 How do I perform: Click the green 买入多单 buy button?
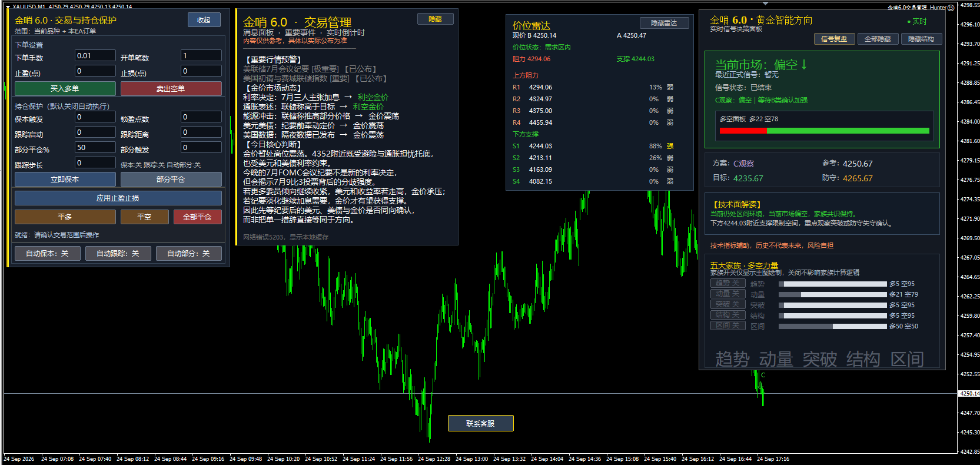(x=65, y=88)
